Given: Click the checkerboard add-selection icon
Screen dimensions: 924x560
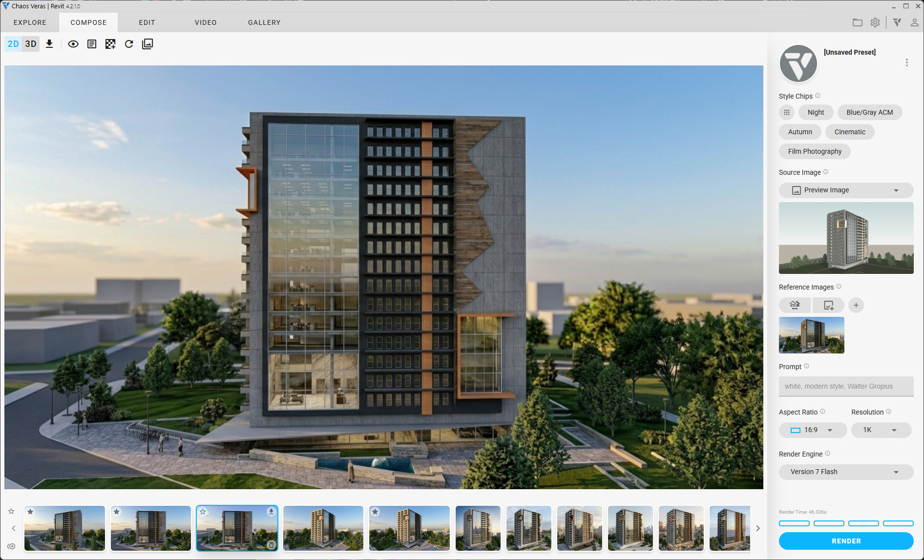Looking at the screenshot, I should pyautogui.click(x=110, y=44).
